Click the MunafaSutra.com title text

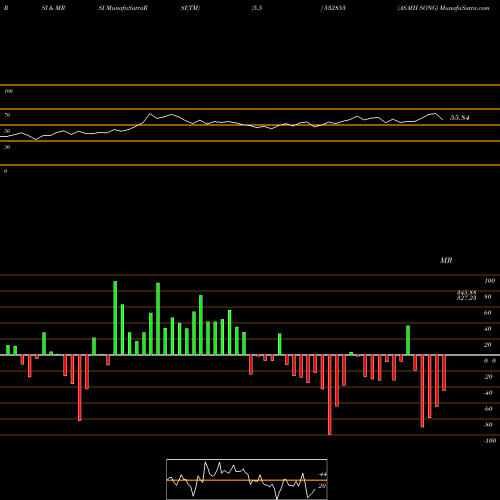[465, 8]
